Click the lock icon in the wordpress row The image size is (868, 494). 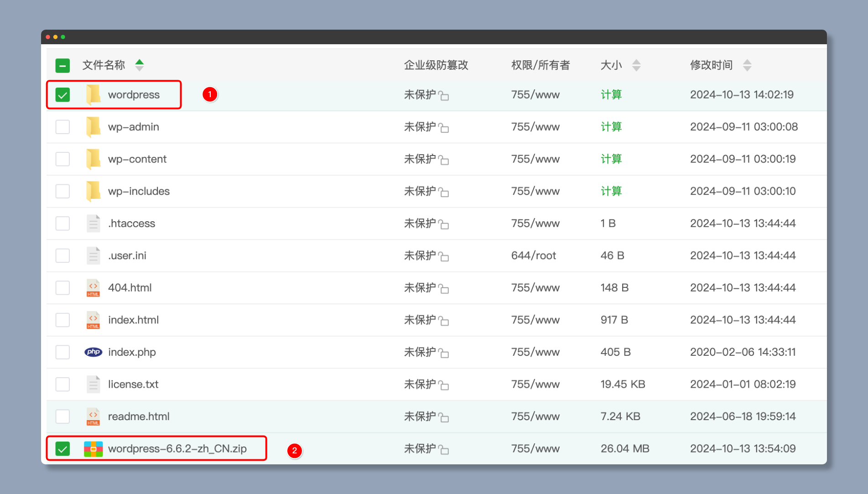444,95
